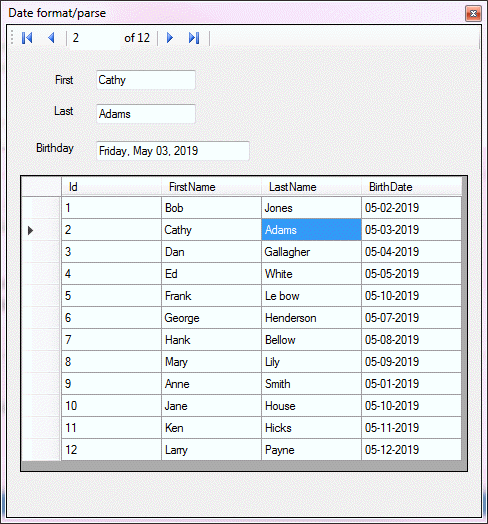Select the Id cell 9
This screenshot has width=488, height=524.
[111, 384]
